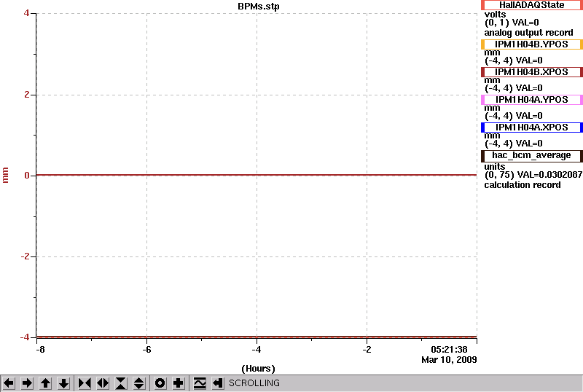Click the vertical outward-triangles value zoom icon

click(139, 383)
